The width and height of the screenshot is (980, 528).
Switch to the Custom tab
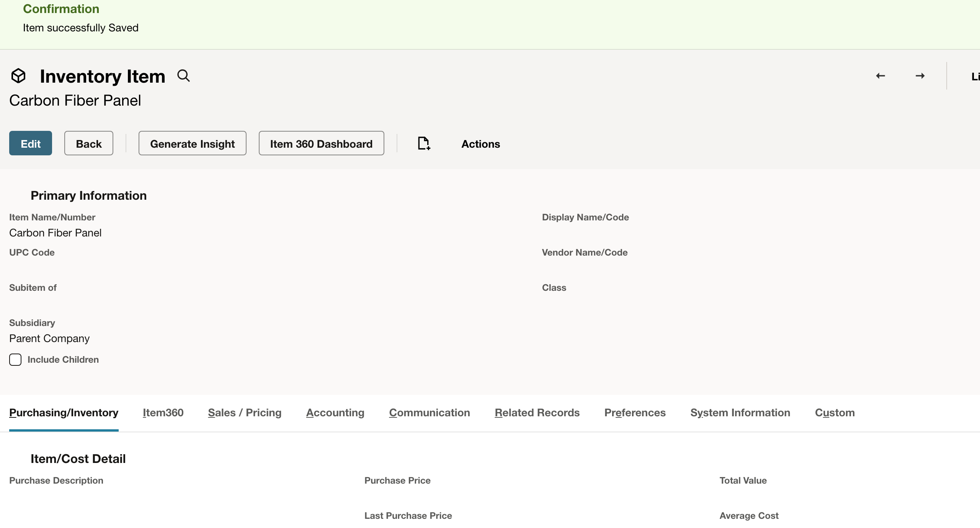click(x=835, y=413)
